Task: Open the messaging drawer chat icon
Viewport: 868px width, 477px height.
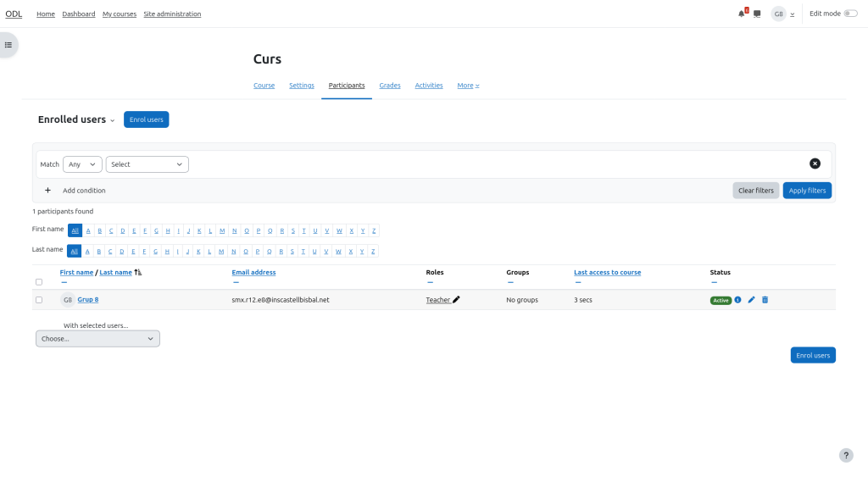Action: click(757, 14)
